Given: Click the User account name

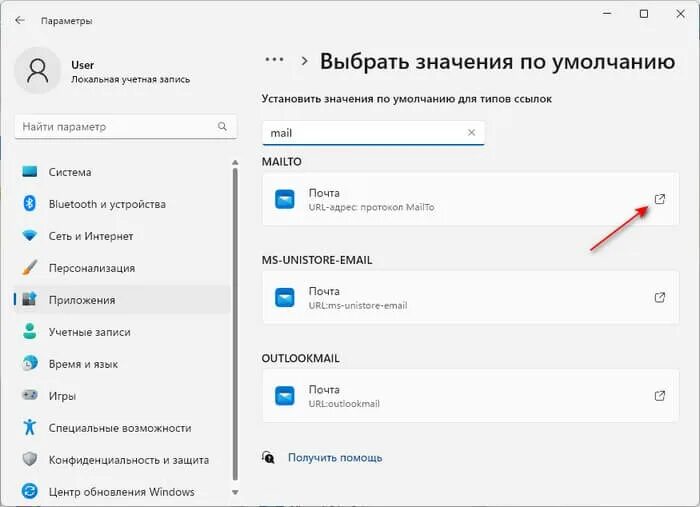Looking at the screenshot, I should (83, 65).
